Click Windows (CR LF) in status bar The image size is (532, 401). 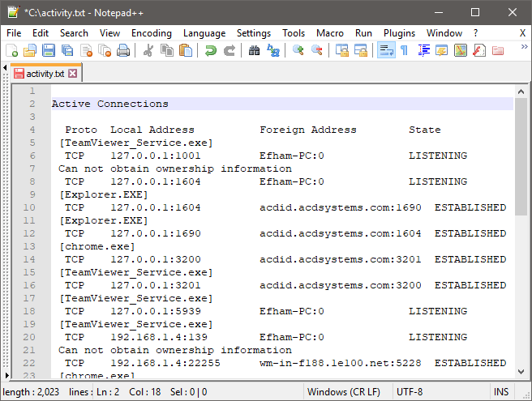(x=344, y=392)
